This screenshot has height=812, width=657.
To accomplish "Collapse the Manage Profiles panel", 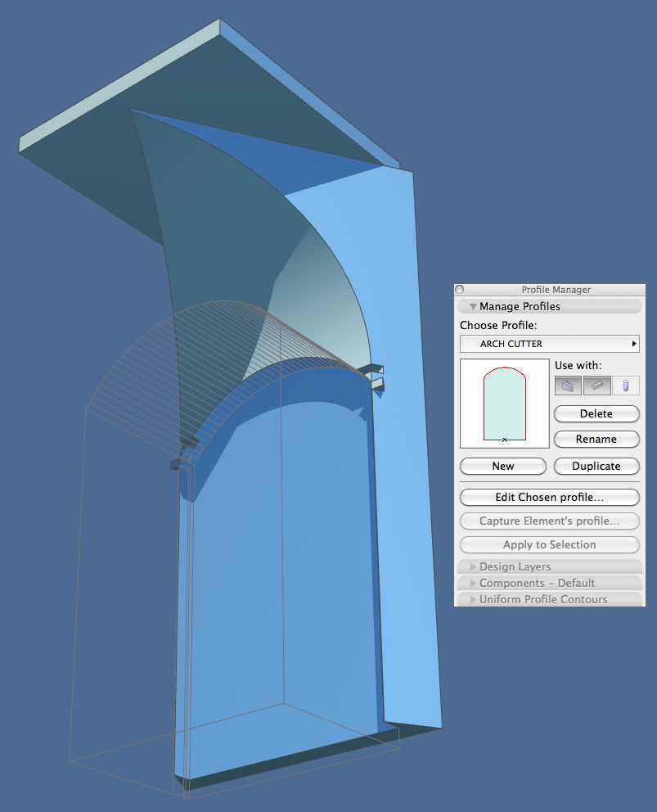I will (473, 306).
